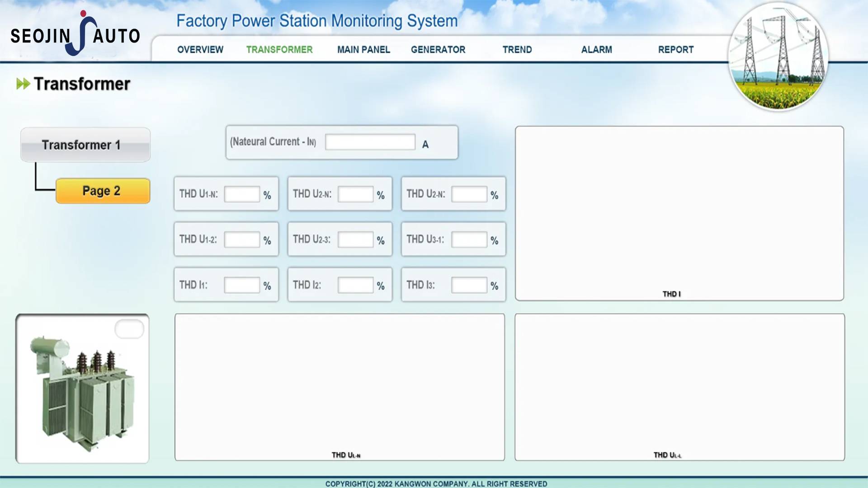Click the Seojin Auto logo
Image resolution: width=868 pixels, height=488 pixels.
(75, 34)
